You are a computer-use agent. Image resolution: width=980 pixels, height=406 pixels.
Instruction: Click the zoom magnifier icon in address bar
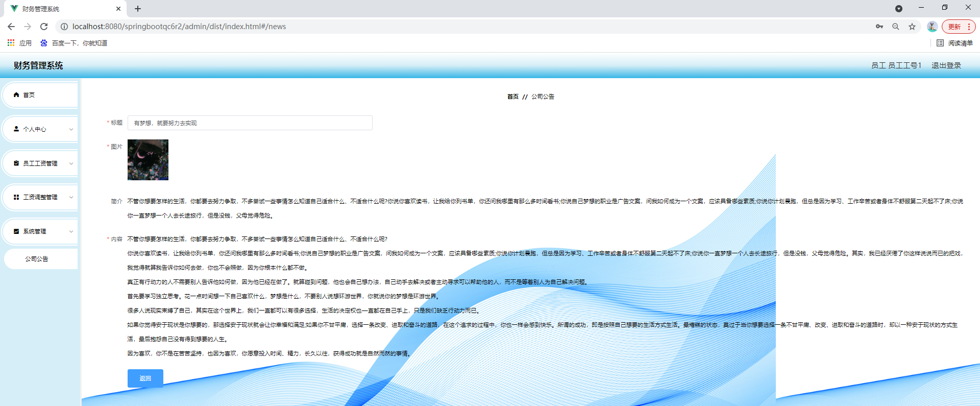tap(896, 27)
